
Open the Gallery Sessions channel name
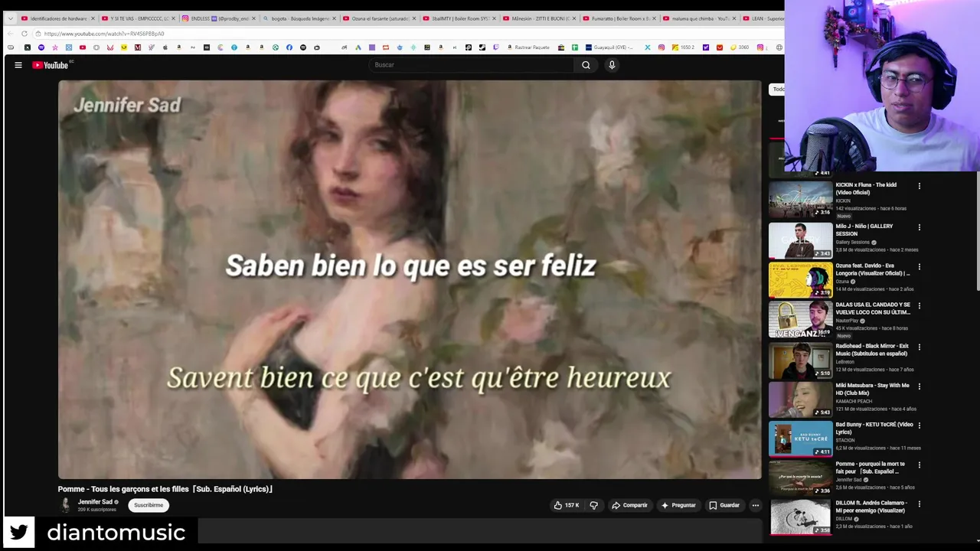[x=852, y=243]
